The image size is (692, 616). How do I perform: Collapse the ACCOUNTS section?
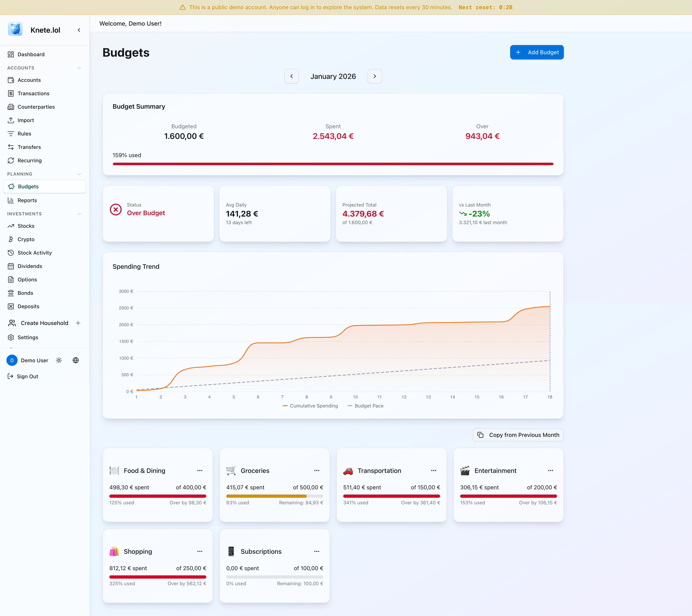point(79,68)
